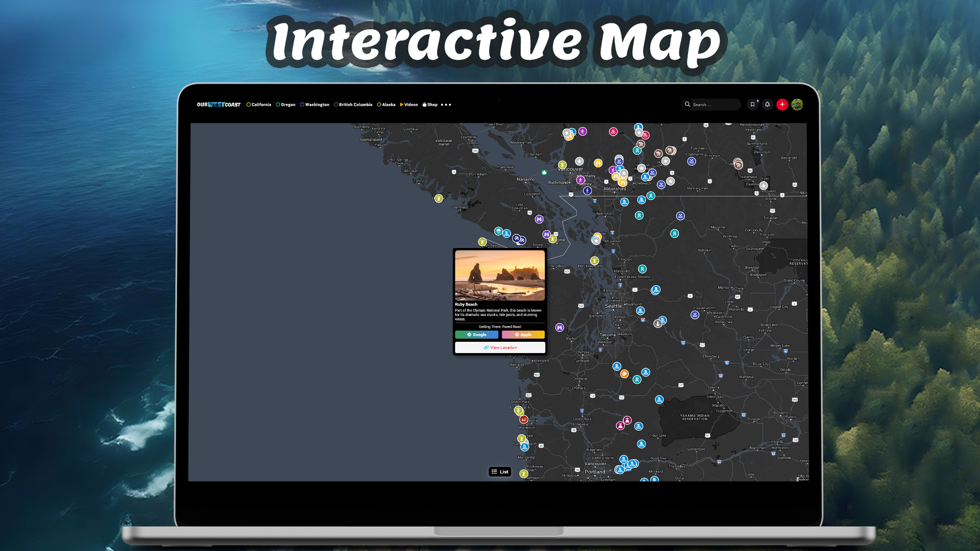980x551 pixels.
Task: Select the olive marker near Ocean Park
Action: pos(519,410)
